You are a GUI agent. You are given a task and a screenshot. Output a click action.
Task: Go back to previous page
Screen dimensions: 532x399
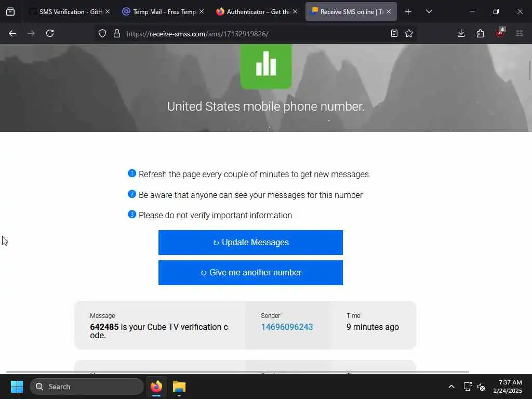(12, 34)
